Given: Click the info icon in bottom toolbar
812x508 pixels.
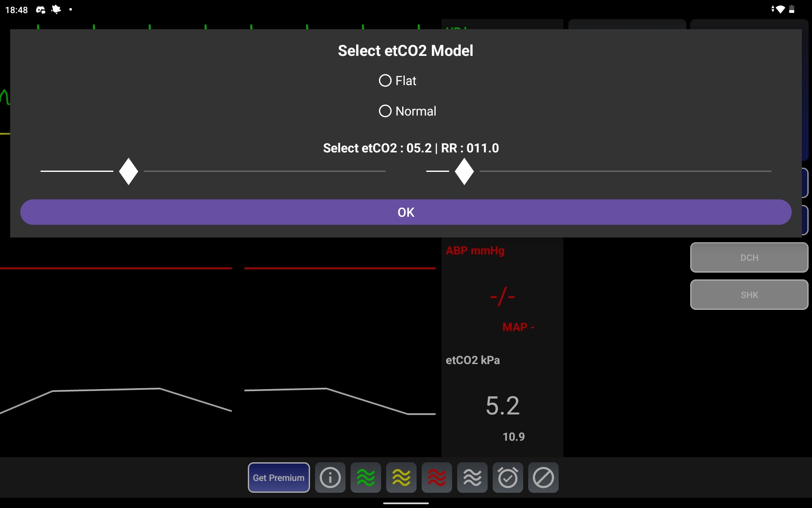Looking at the screenshot, I should coord(330,478).
